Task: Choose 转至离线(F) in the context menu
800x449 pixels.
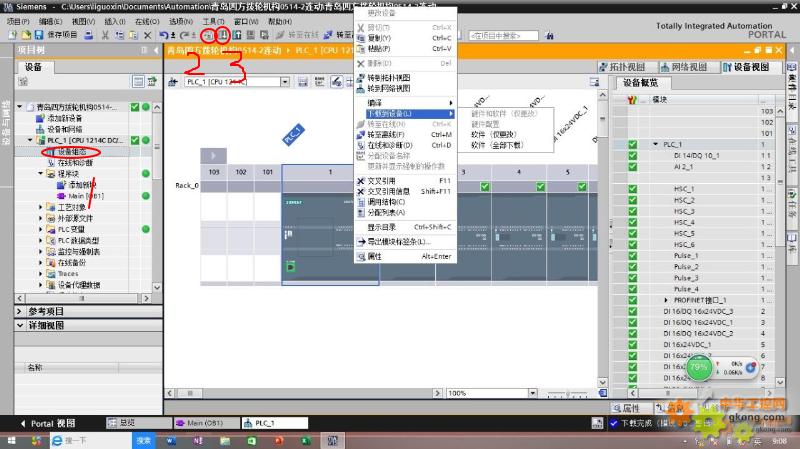Action: point(405,135)
